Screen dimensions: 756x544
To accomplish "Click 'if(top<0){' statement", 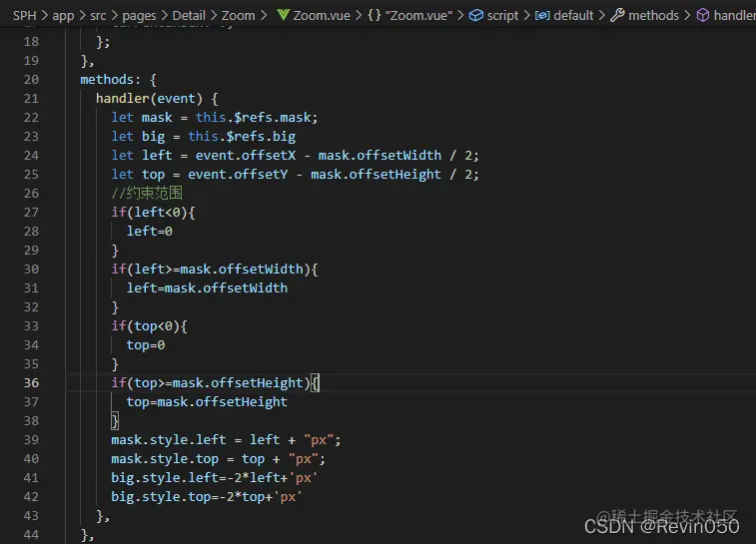I will (x=149, y=326).
